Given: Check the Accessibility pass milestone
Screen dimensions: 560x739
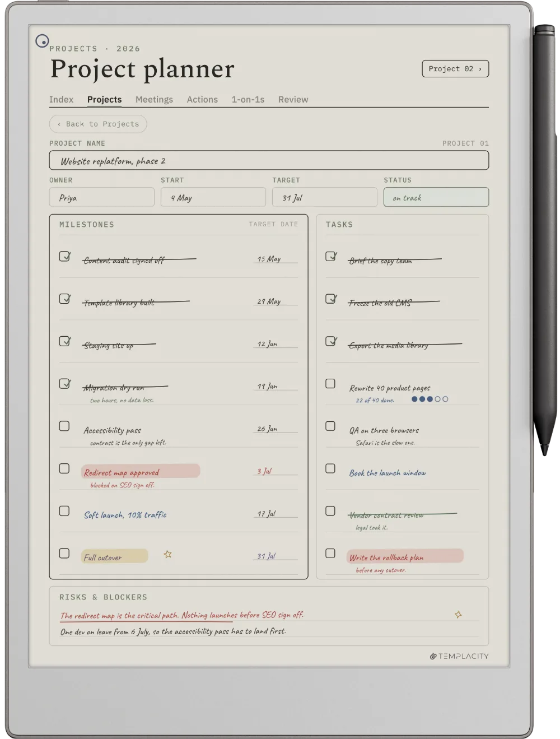Looking at the screenshot, I should pos(64,426).
